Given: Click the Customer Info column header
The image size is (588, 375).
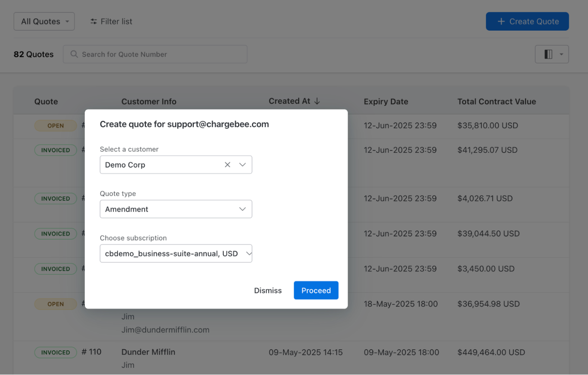Looking at the screenshot, I should (x=149, y=101).
